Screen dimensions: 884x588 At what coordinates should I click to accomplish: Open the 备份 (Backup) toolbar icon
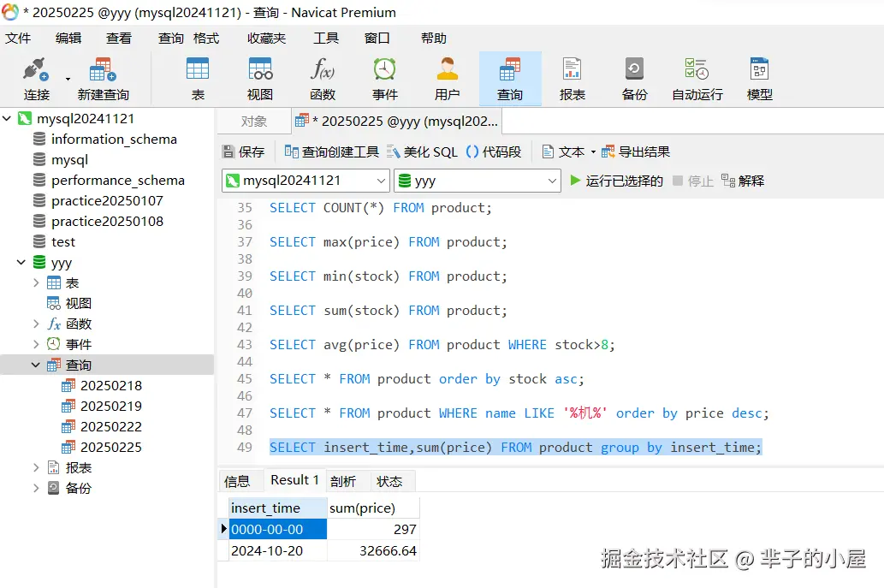634,79
